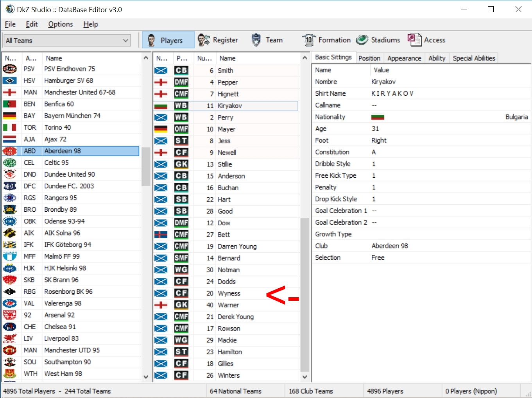Select the Liverpool 83 team row
This screenshot has width=532, height=398.
pyautogui.click(x=71, y=339)
